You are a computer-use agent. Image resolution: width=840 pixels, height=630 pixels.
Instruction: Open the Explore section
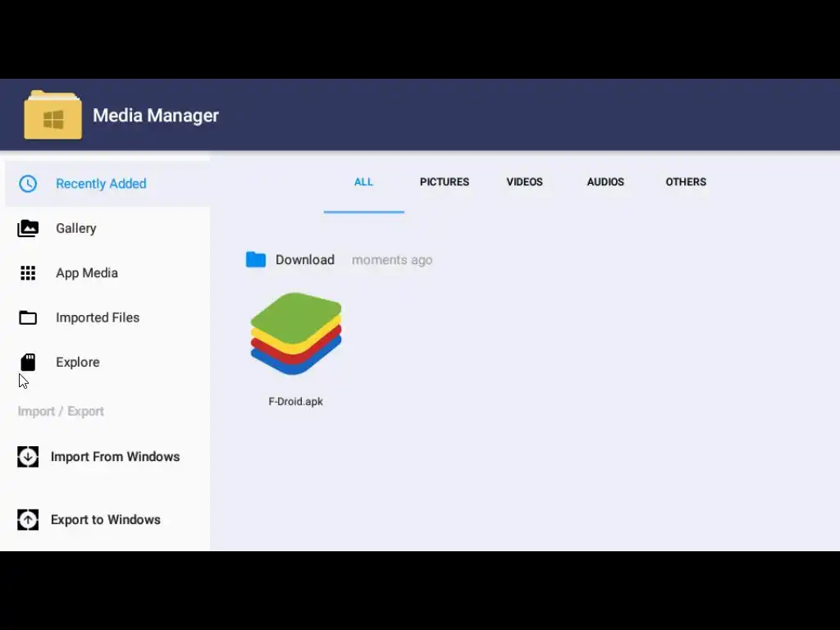107,362
